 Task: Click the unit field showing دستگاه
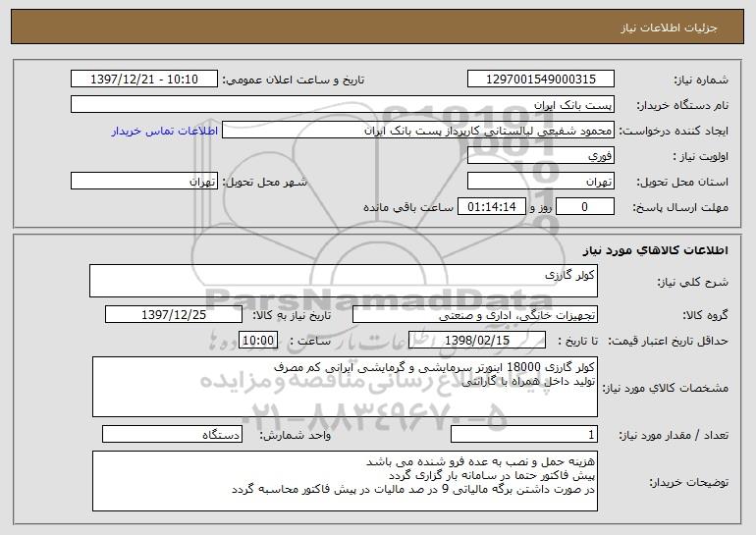(172, 434)
